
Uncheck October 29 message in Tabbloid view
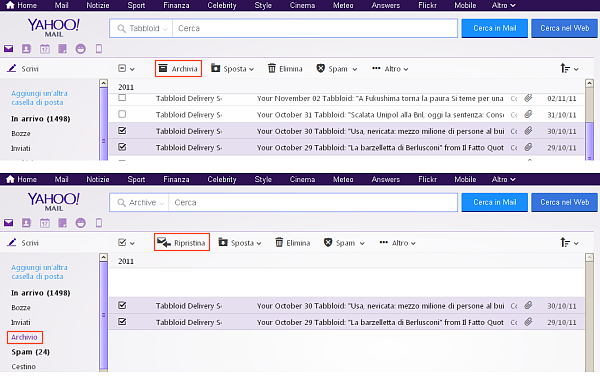[122, 147]
